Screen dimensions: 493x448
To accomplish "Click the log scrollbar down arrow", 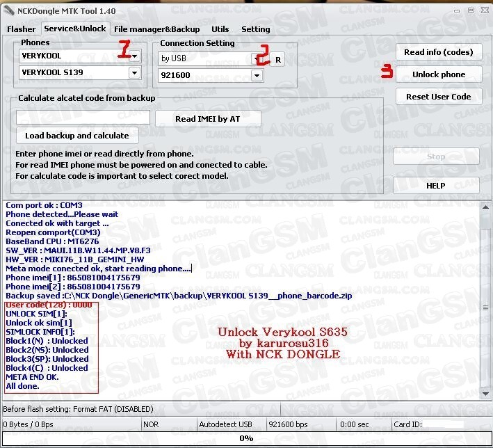I will click(x=485, y=394).
